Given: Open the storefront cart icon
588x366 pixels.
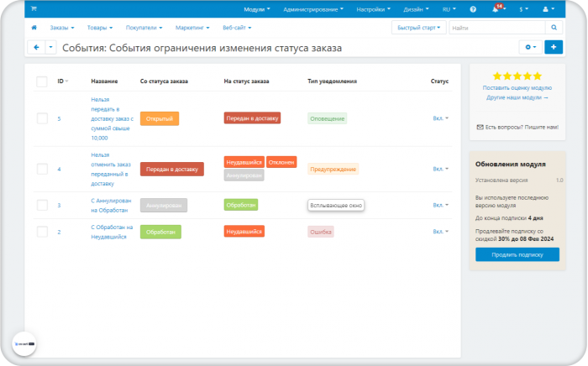Looking at the screenshot, I should point(34,8).
